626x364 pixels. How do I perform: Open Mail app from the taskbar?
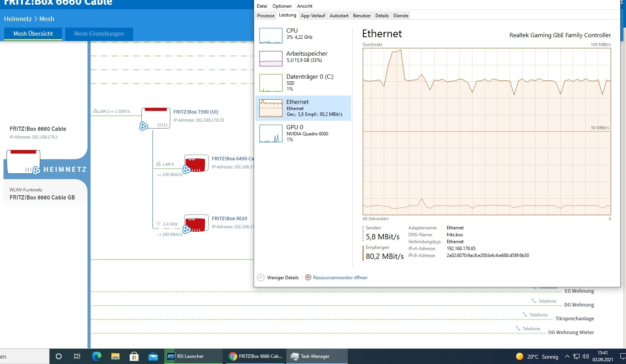[x=153, y=356]
